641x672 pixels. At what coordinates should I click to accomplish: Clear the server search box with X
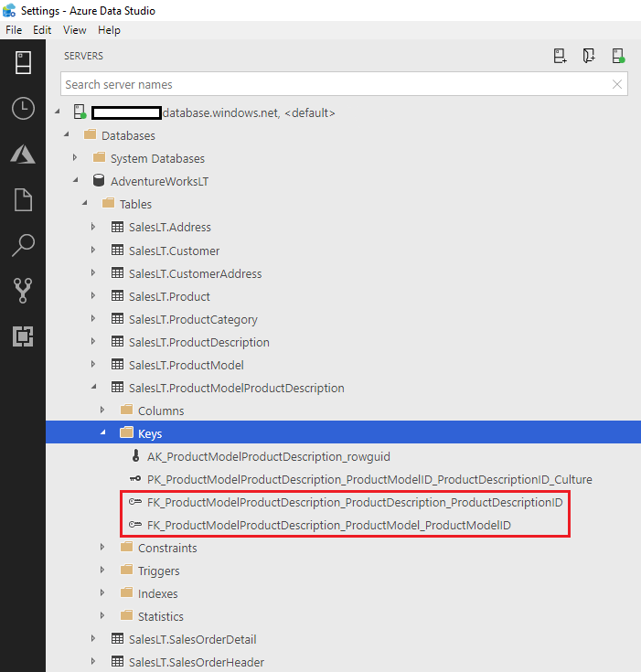(x=617, y=84)
